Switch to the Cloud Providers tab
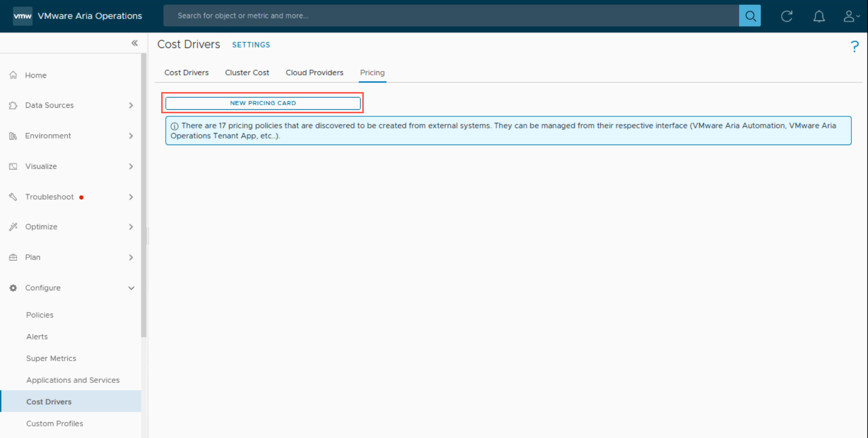868x438 pixels. point(314,73)
